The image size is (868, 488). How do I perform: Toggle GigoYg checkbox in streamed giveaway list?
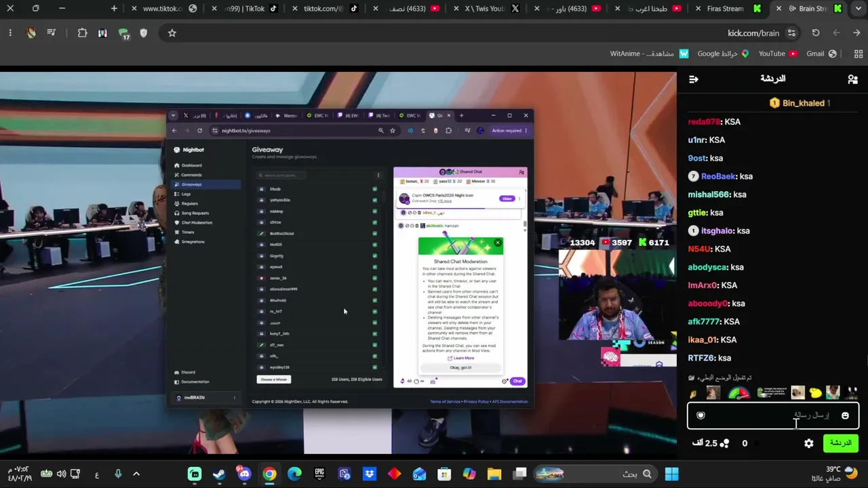point(374,256)
